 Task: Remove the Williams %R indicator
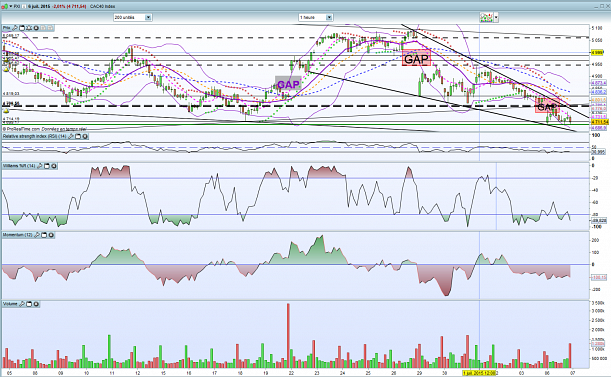[54, 166]
